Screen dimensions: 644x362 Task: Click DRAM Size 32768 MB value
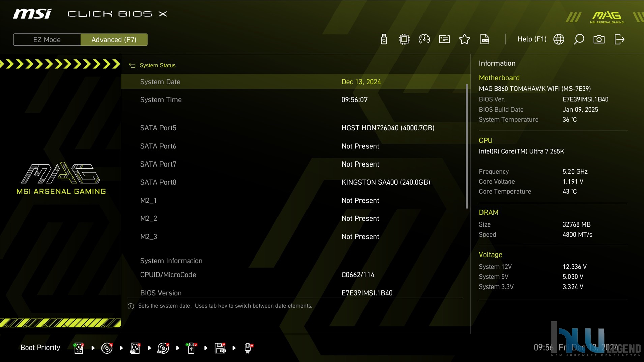[x=577, y=224]
